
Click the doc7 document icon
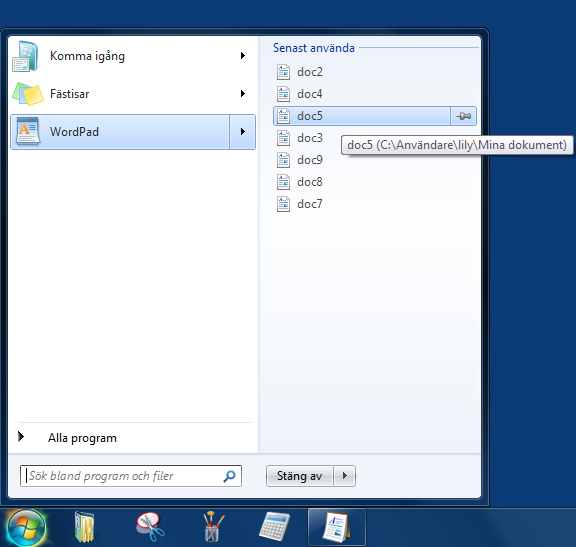pos(283,204)
